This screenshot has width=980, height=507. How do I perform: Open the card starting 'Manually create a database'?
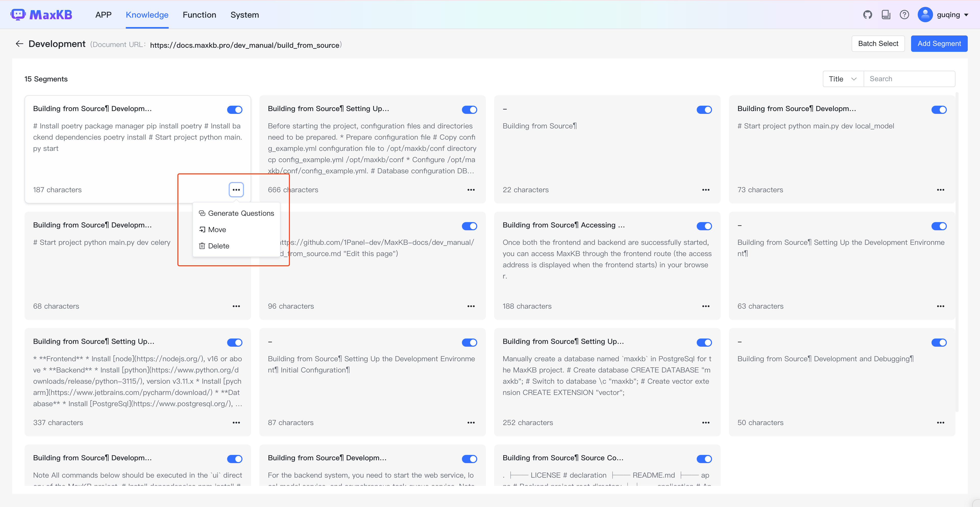tap(607, 382)
